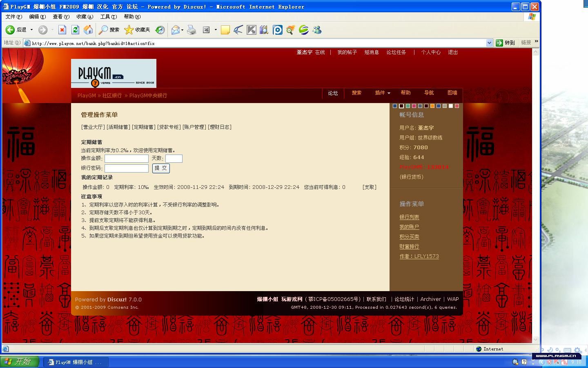Open the 工具 menu

coord(108,17)
